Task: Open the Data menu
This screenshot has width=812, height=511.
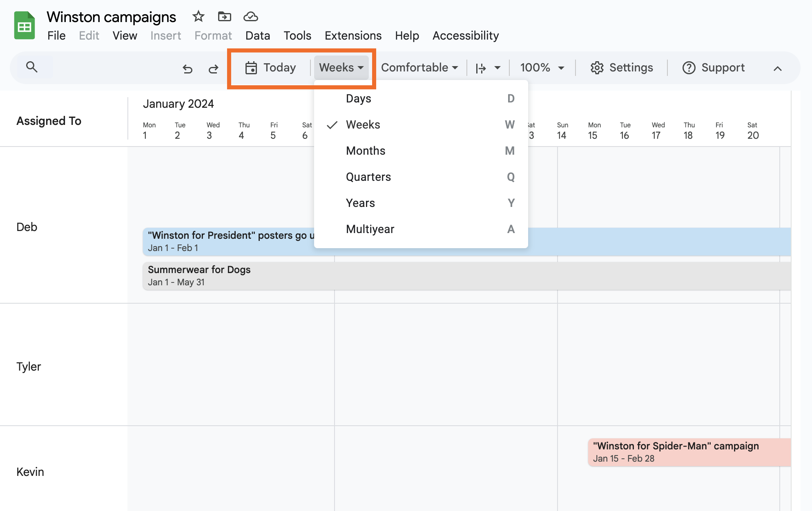Action: click(258, 36)
